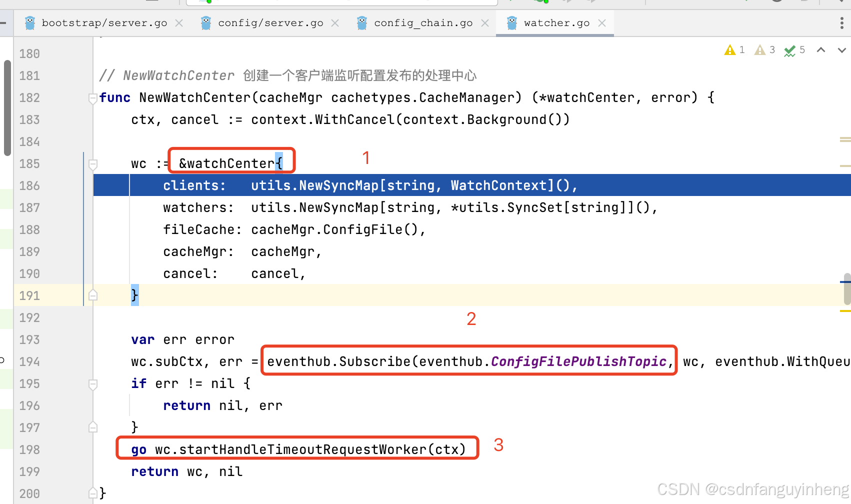851x504 pixels.
Task: Go to previous highlighted error arrow
Action: (x=820, y=50)
